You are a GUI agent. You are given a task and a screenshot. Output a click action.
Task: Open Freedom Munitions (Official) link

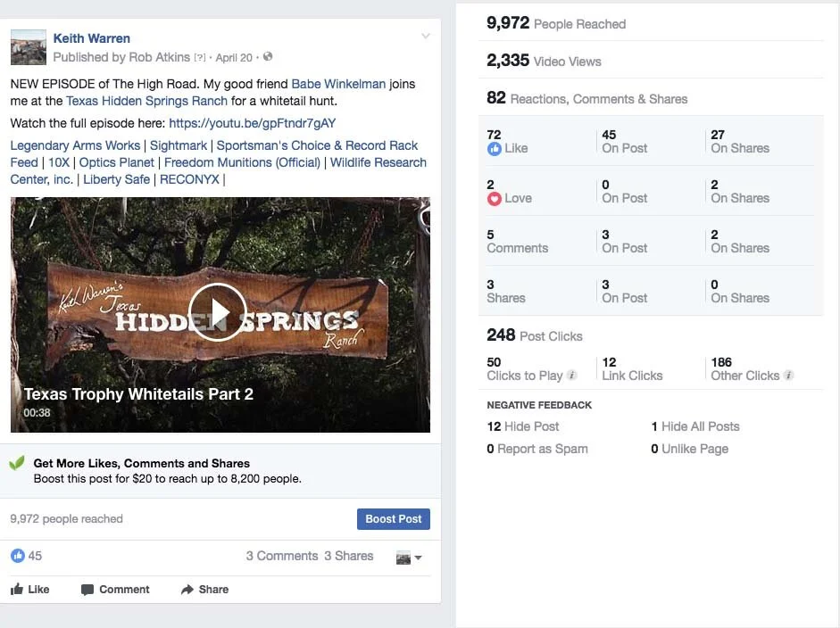(x=242, y=162)
